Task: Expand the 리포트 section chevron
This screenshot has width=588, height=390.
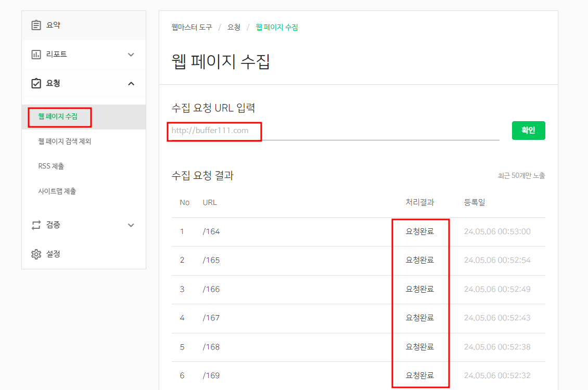Action: (x=131, y=54)
